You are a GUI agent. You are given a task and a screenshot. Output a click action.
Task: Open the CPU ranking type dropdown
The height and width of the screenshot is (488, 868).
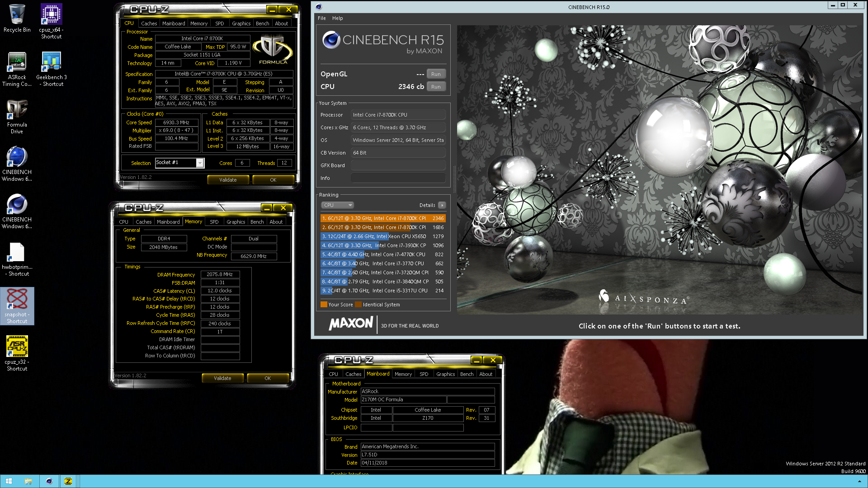coord(337,205)
